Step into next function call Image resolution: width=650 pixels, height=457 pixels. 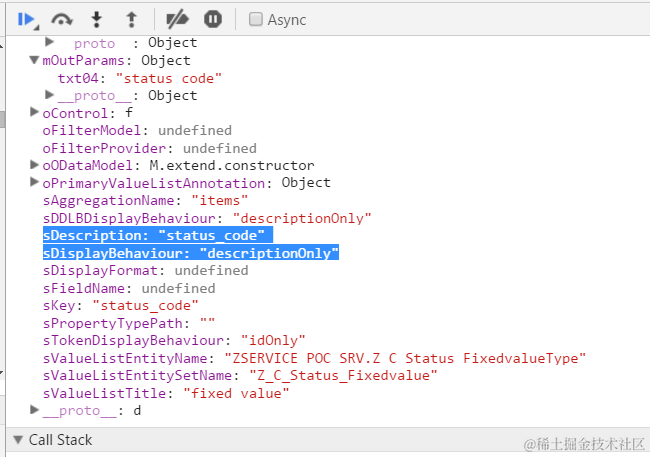point(97,19)
